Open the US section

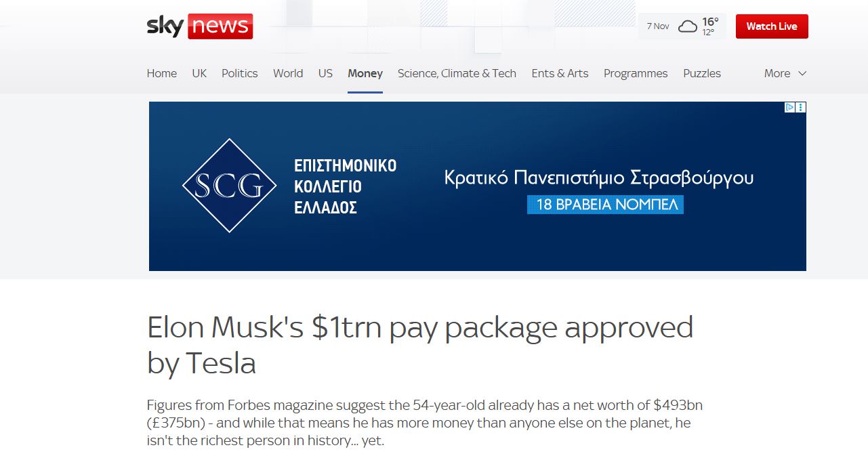point(325,73)
